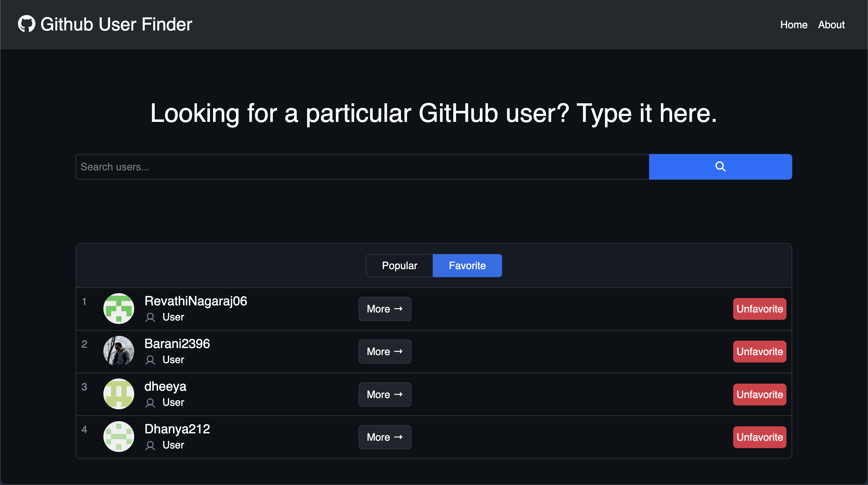
Task: Click the Github User Finder title
Action: point(116,24)
